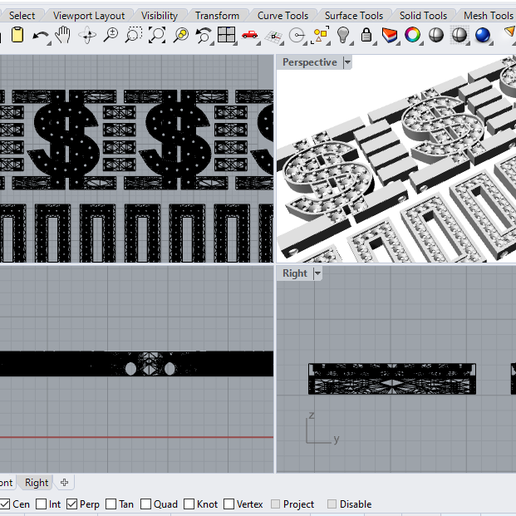Select the Zoom Dynamic magnifier
Screen dimensions: 516x516
[111, 35]
